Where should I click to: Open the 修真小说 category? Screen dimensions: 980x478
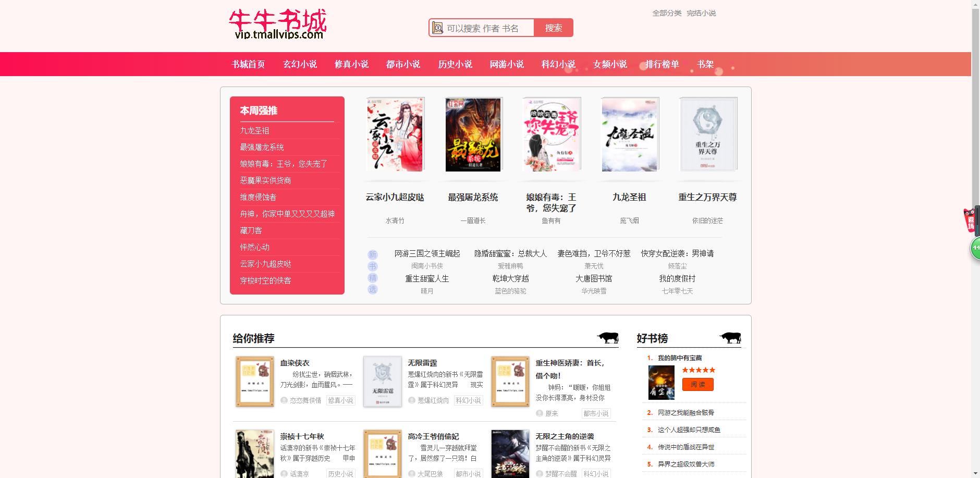[x=351, y=64]
